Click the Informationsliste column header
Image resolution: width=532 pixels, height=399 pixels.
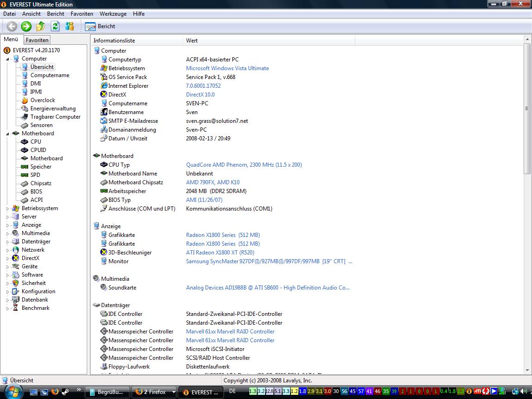point(137,40)
